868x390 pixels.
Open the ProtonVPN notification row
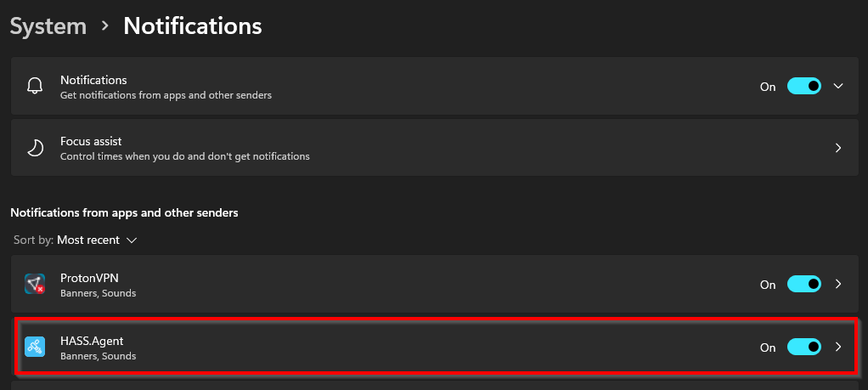[435, 284]
